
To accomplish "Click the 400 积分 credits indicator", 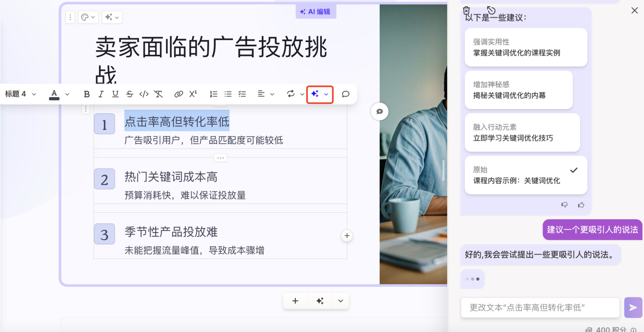I will tap(611, 329).
